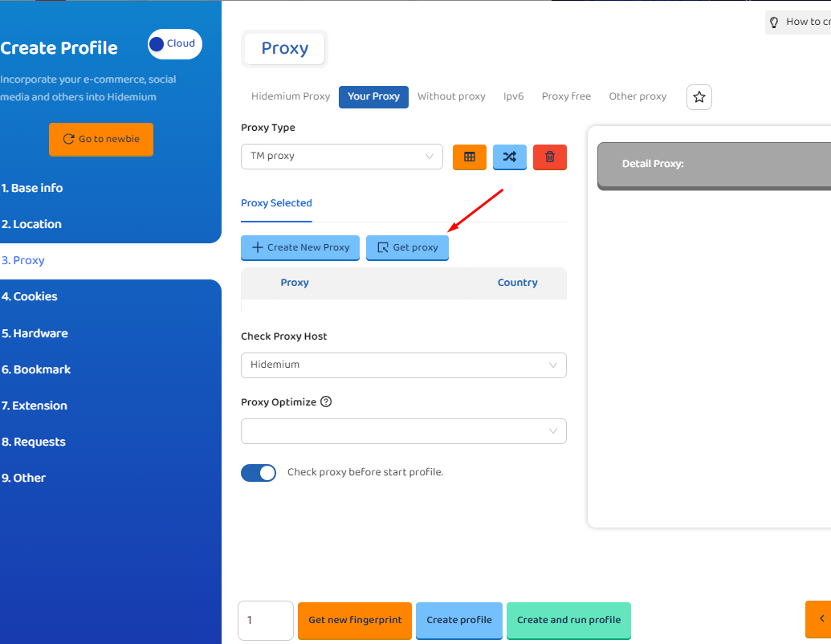Toggle Check proxy before start profile
This screenshot has height=644, width=831.
click(x=259, y=473)
